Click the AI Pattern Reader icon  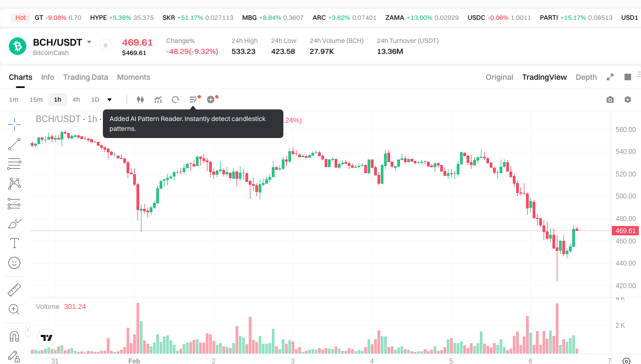(193, 100)
